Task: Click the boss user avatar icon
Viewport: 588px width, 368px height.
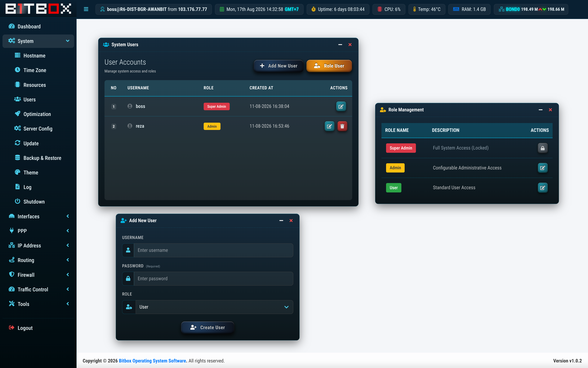Action: point(130,106)
